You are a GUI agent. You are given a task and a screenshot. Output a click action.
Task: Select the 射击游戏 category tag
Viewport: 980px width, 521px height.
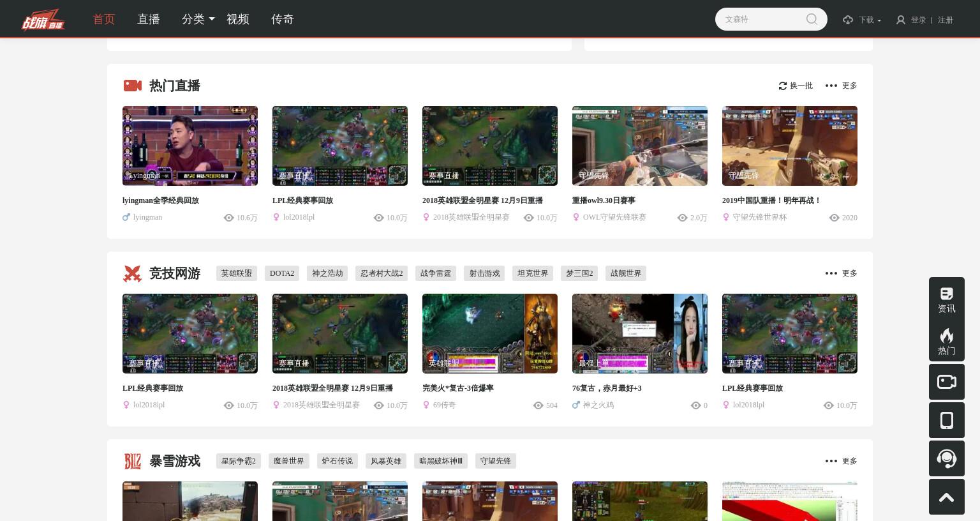(484, 273)
